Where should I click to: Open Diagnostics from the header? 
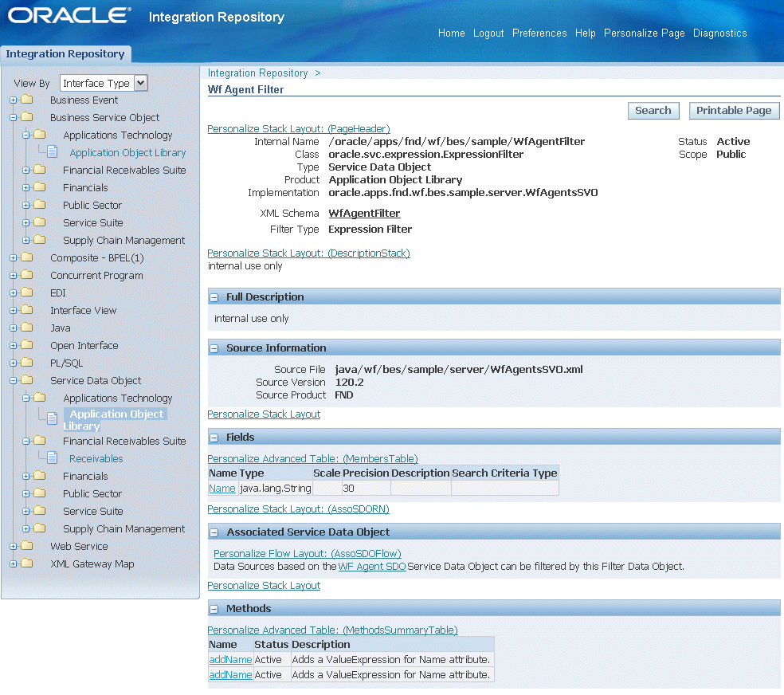click(719, 33)
